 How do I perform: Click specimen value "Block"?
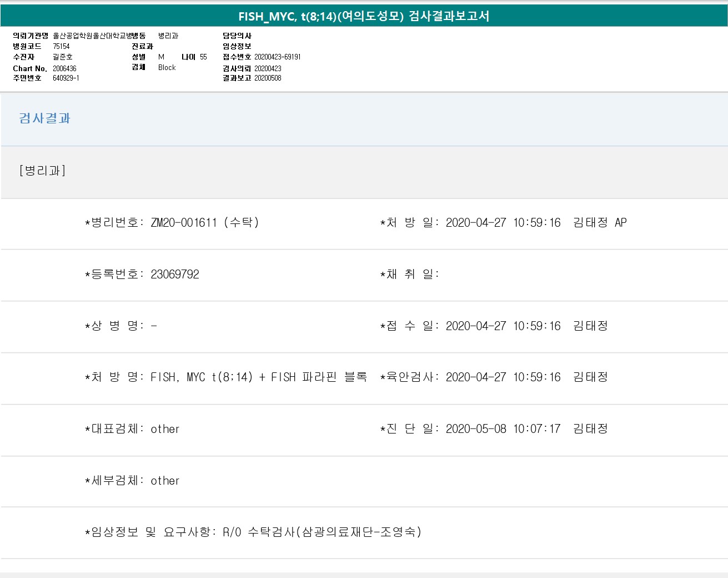(x=167, y=68)
